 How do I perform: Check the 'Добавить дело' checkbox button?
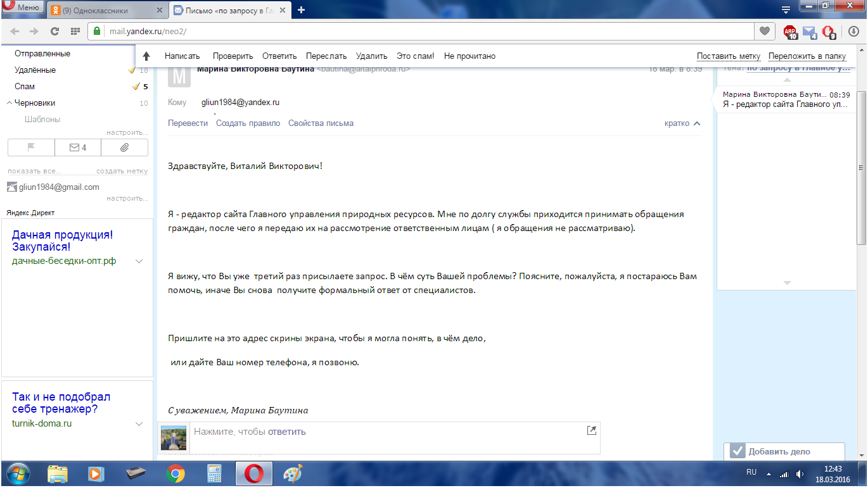[737, 451]
